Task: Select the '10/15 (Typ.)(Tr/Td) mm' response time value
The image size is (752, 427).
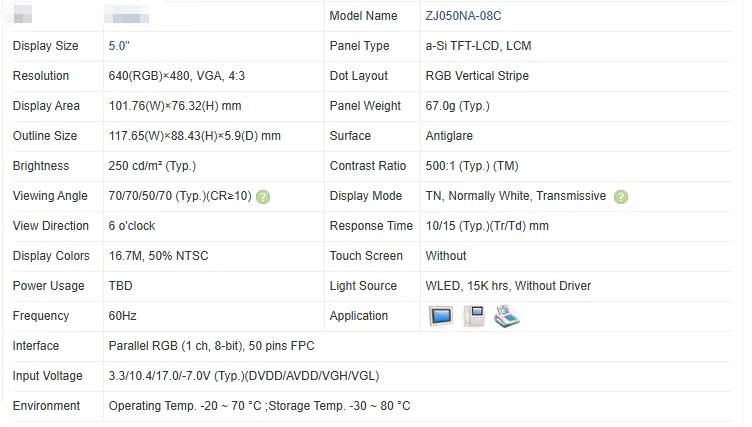Action: (487, 225)
